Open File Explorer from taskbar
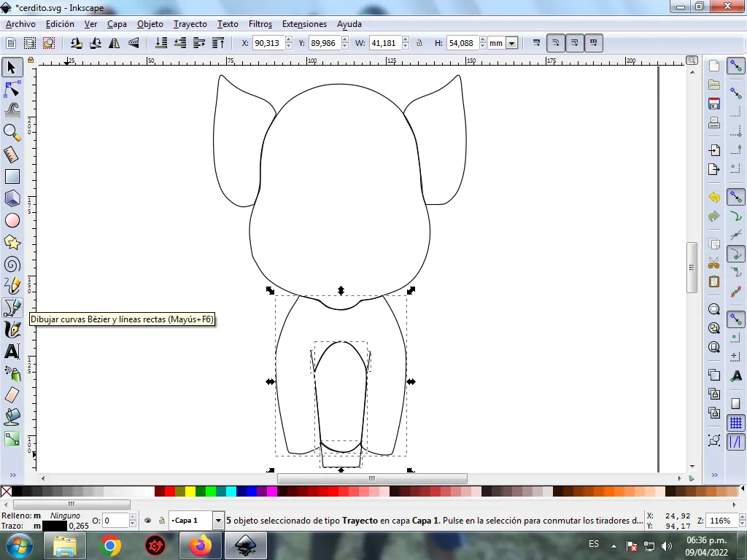The image size is (747, 560). (x=65, y=545)
